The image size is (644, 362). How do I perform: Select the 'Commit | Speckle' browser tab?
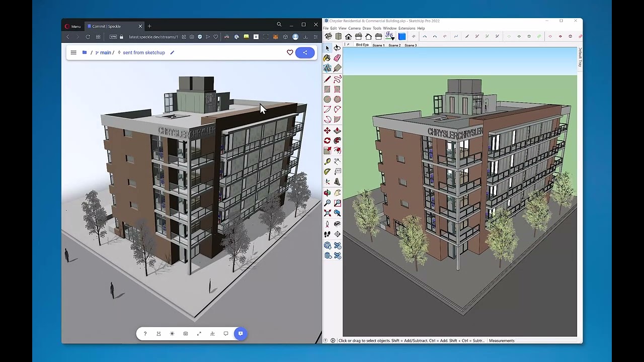point(114,26)
